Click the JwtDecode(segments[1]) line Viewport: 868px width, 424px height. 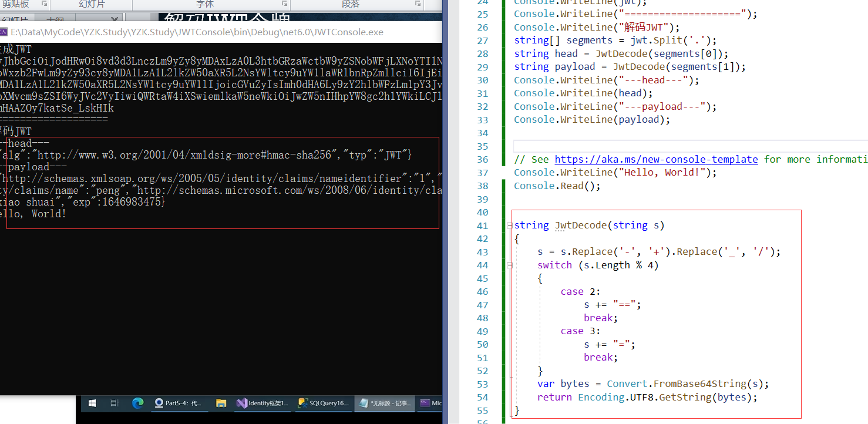[x=630, y=67]
